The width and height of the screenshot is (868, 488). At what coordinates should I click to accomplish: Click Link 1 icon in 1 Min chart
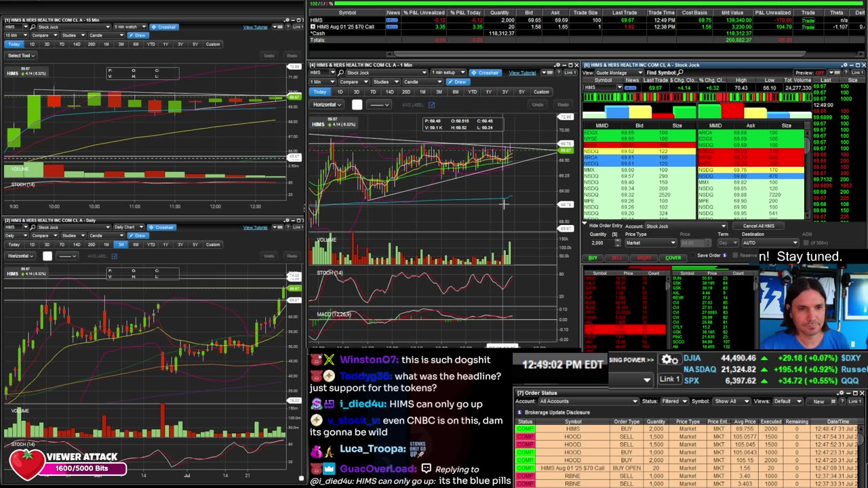(570, 73)
